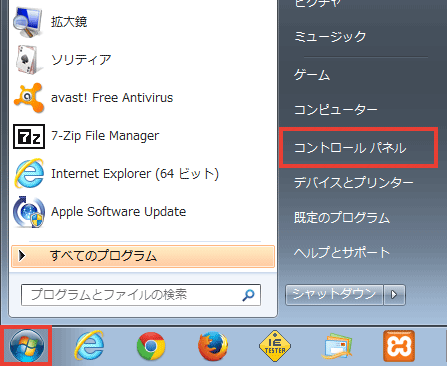Launch Solitaire via its card icon

coord(28,60)
